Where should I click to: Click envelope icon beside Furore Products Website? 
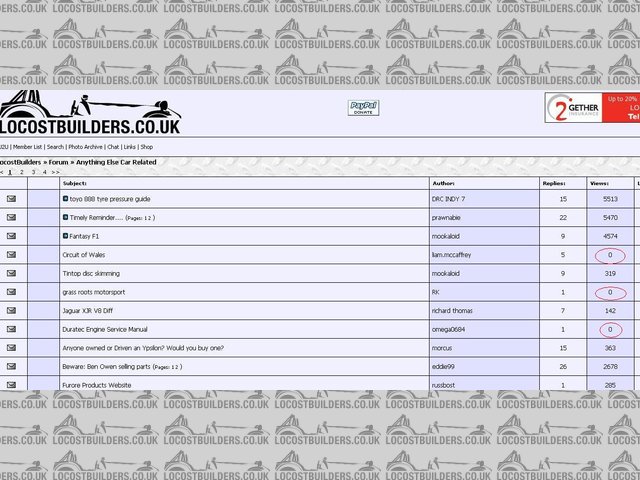tap(12, 385)
